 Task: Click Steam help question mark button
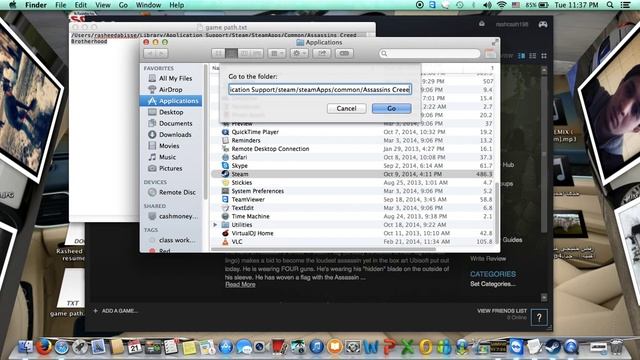pyautogui.click(x=539, y=317)
